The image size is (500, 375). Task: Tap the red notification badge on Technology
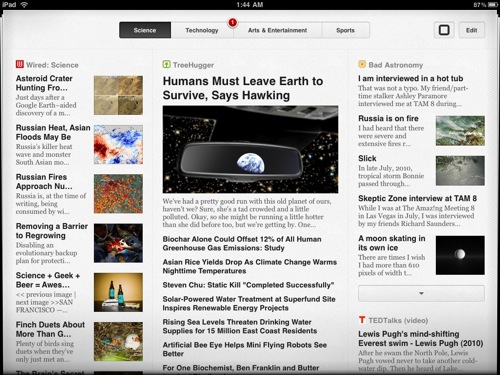coord(232,23)
